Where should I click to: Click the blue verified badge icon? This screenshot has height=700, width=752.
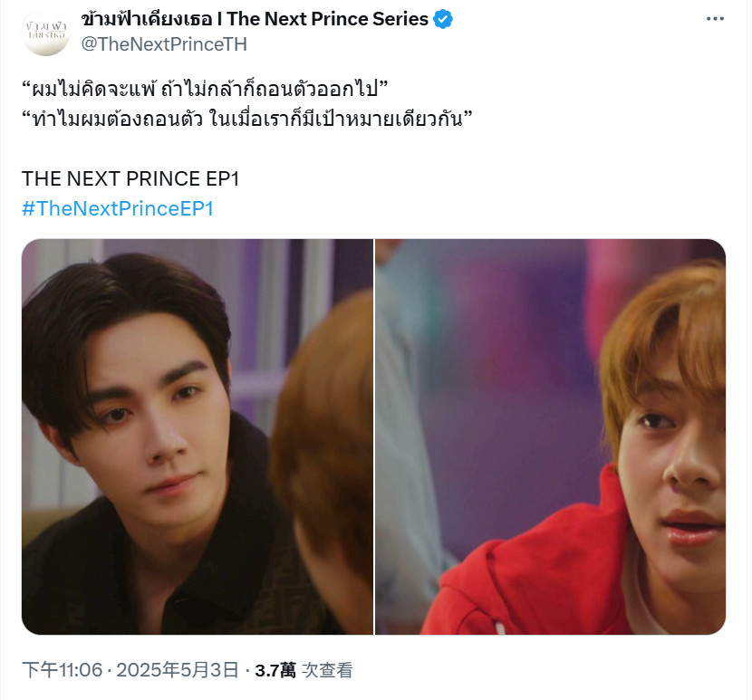pyautogui.click(x=443, y=19)
